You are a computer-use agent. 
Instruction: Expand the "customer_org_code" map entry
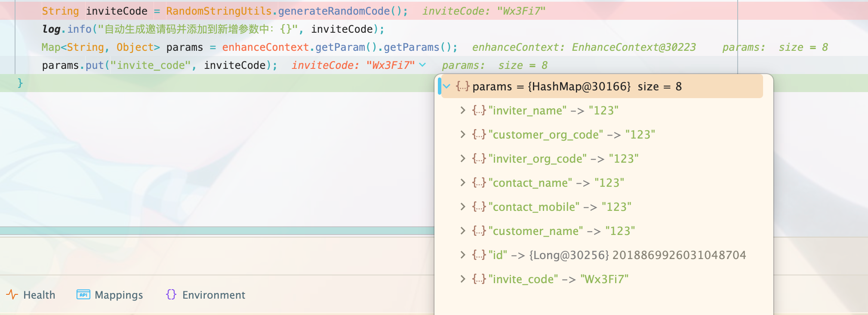point(463,135)
